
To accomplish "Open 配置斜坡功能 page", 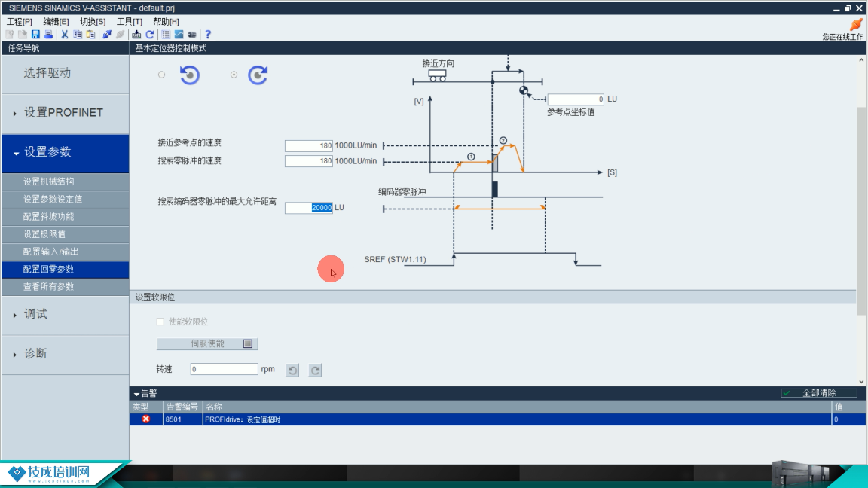I will click(x=66, y=217).
